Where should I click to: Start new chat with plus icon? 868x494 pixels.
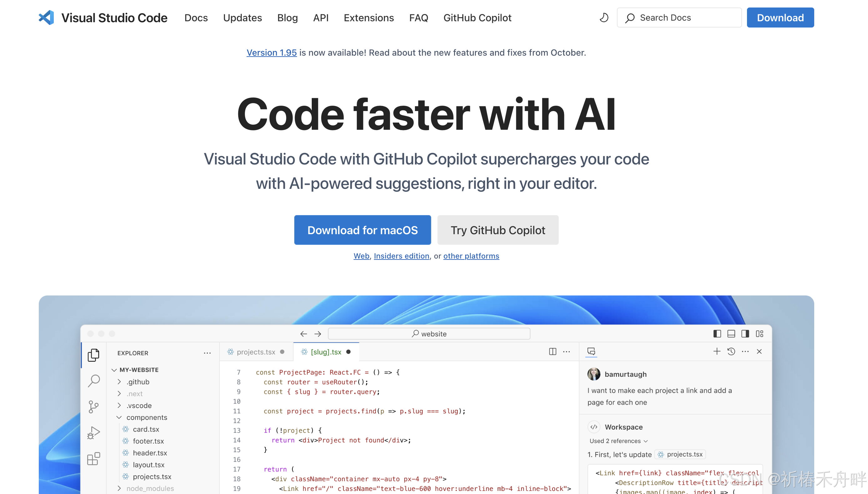point(717,351)
